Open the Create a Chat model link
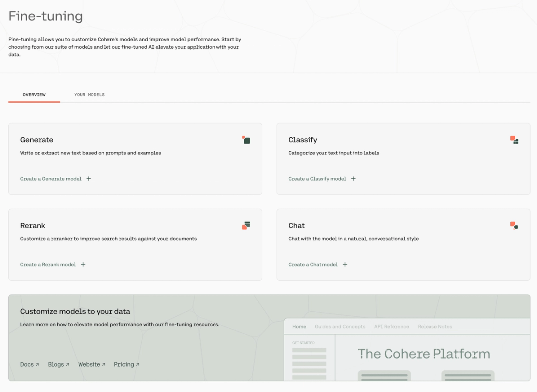 click(x=313, y=265)
